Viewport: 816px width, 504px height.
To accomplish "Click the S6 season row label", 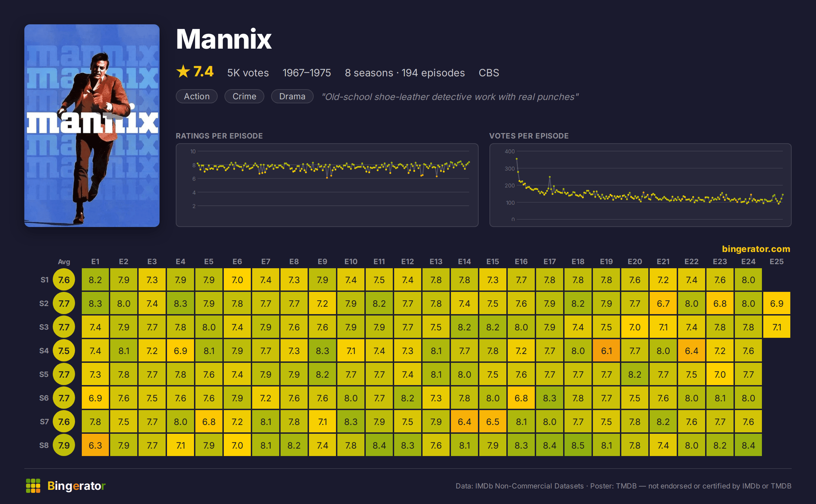I will pyautogui.click(x=44, y=398).
